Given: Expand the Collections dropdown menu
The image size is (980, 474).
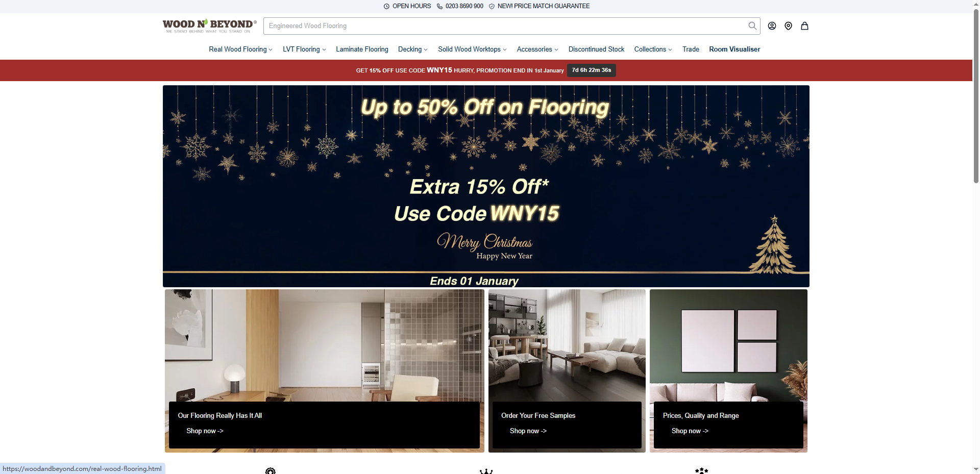Looking at the screenshot, I should [653, 49].
